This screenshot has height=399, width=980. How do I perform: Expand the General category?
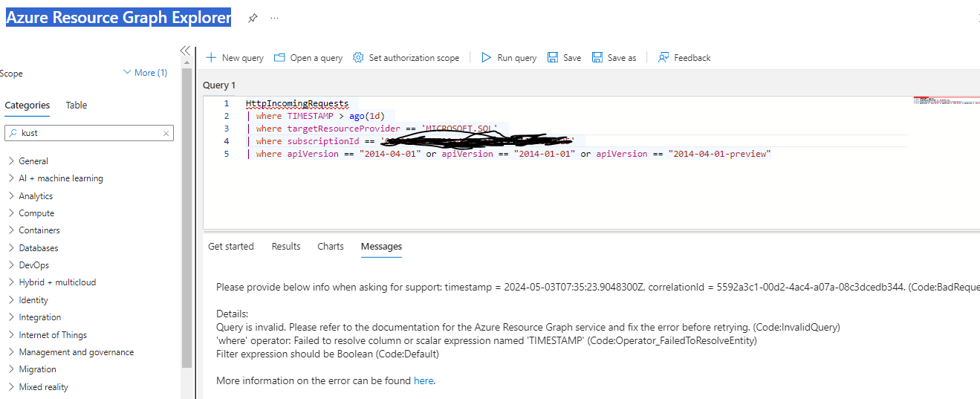(x=11, y=160)
